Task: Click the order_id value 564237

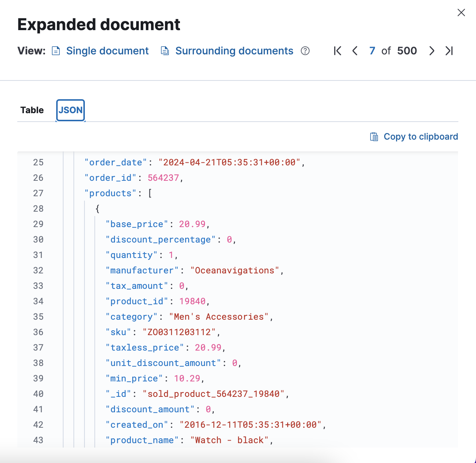Action: click(163, 178)
